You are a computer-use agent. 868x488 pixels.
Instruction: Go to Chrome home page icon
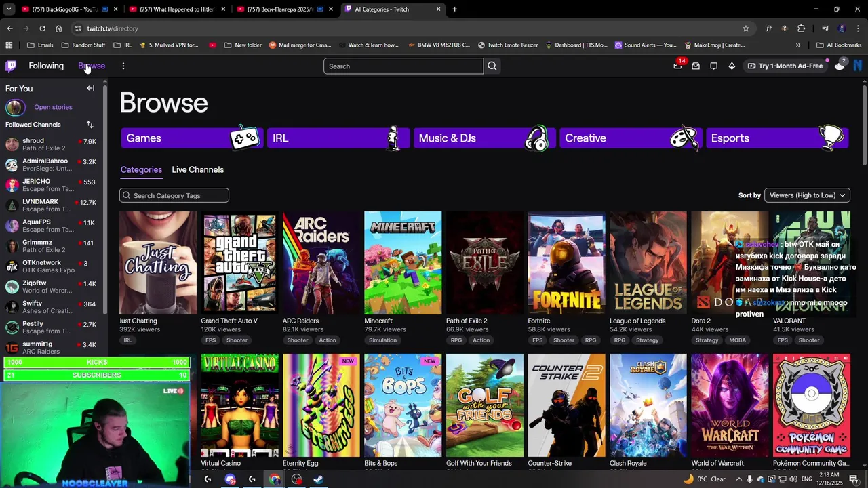tap(59, 28)
